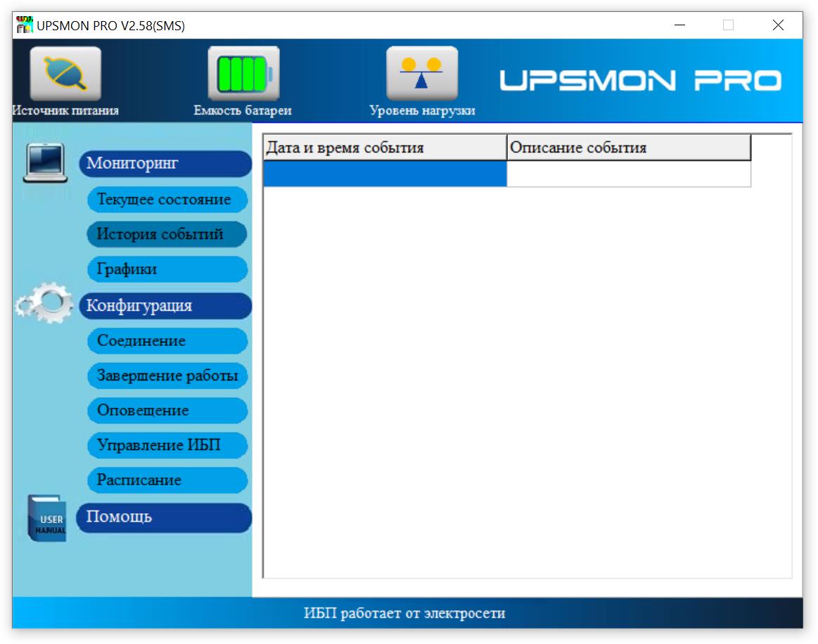The image size is (818, 644).
Task: Open Соединение settings
Action: [167, 340]
